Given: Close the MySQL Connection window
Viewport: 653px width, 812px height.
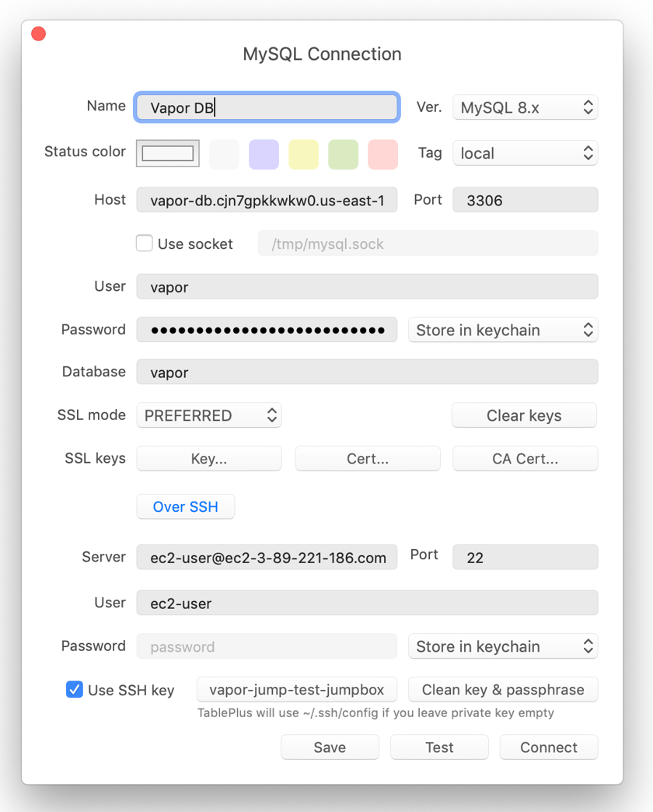Looking at the screenshot, I should tap(38, 34).
